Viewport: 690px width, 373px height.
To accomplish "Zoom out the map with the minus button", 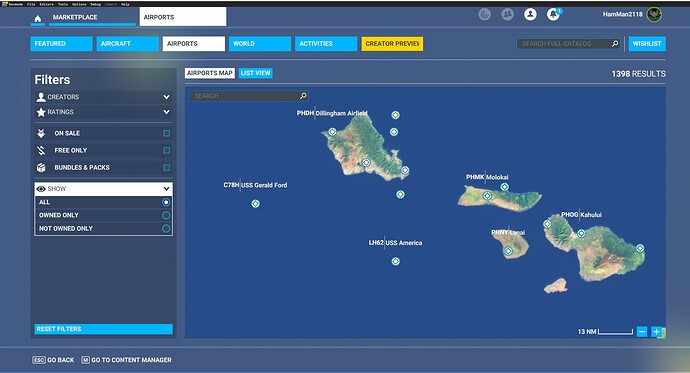I will 642,332.
